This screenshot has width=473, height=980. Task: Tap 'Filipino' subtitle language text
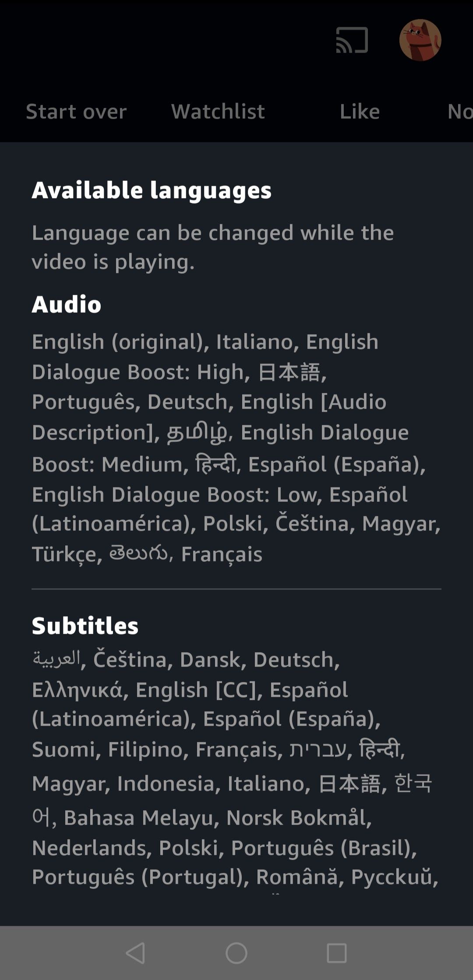(145, 750)
